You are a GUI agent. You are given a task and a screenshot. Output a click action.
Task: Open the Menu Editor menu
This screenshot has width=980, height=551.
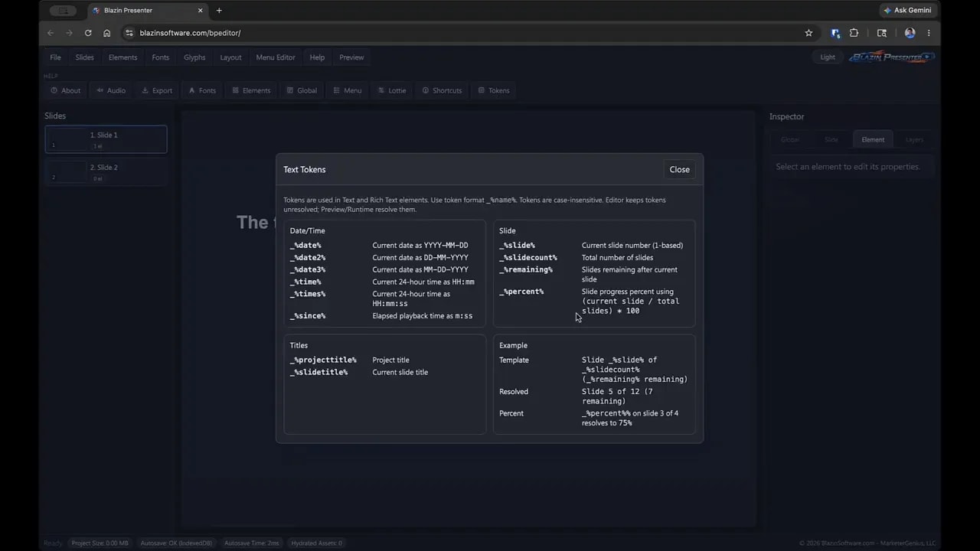coord(276,57)
